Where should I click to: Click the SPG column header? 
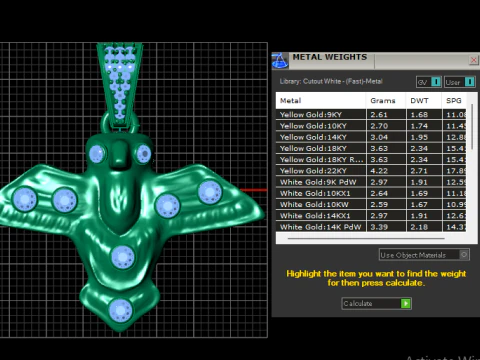pyautogui.click(x=454, y=101)
